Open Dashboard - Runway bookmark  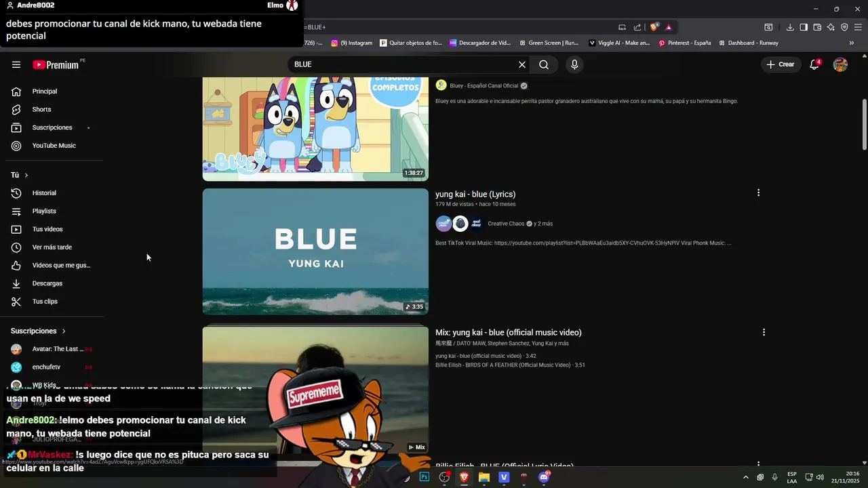click(x=748, y=43)
